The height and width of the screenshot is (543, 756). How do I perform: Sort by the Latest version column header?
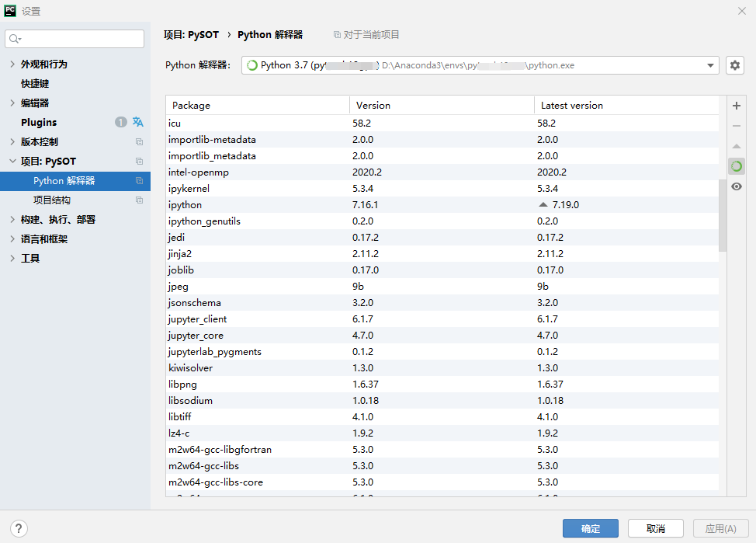pos(627,105)
